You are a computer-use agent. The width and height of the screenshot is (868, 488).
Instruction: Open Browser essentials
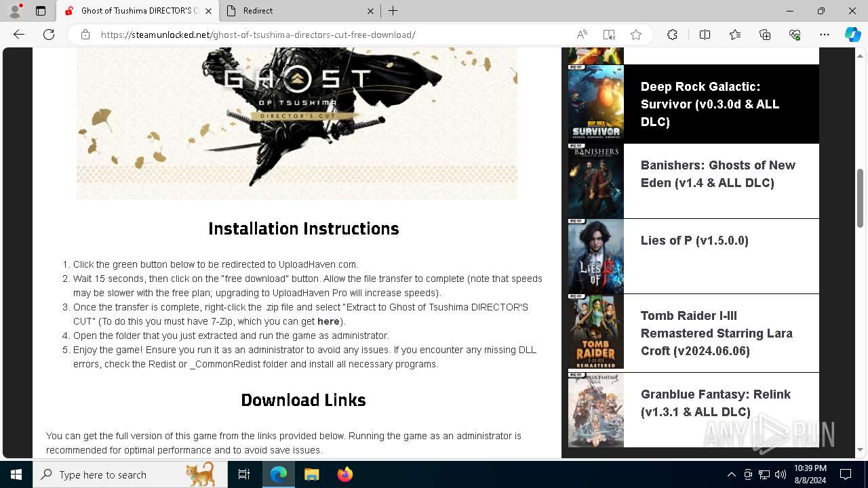(x=795, y=35)
